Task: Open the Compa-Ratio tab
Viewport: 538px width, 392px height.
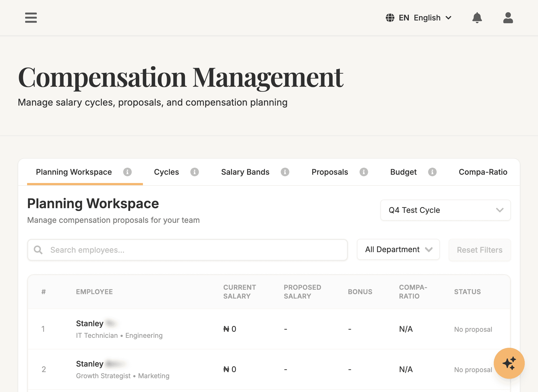Action: (x=483, y=172)
